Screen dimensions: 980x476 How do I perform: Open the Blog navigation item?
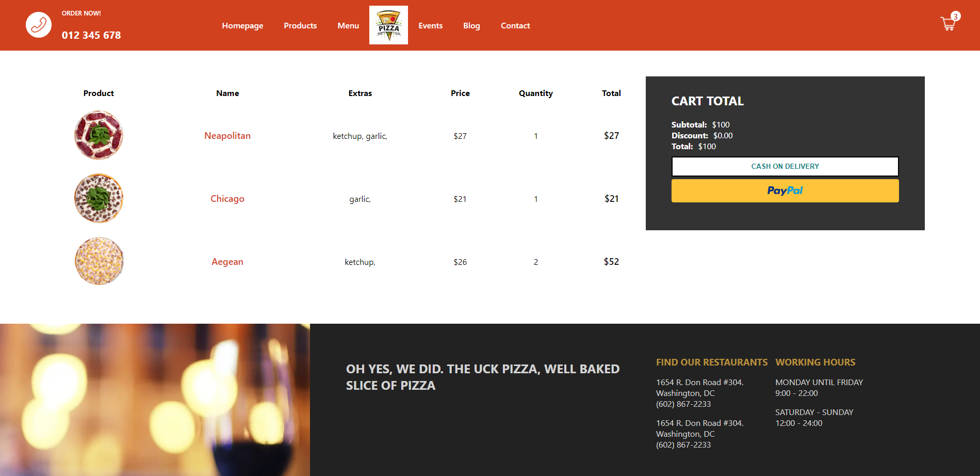[x=471, y=25]
